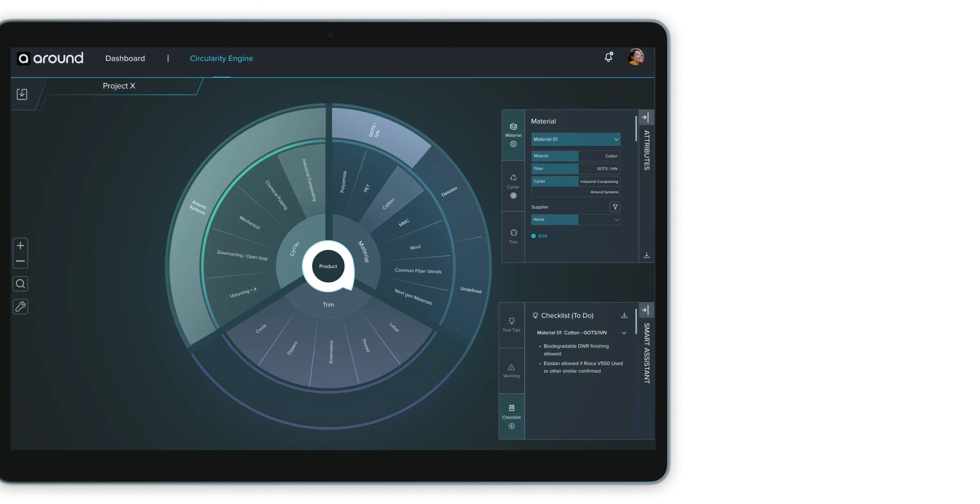Image resolution: width=980 pixels, height=504 pixels.
Task: Collapse Material 01 Cotton - GOTS/IVN checklist entry
Action: (624, 332)
